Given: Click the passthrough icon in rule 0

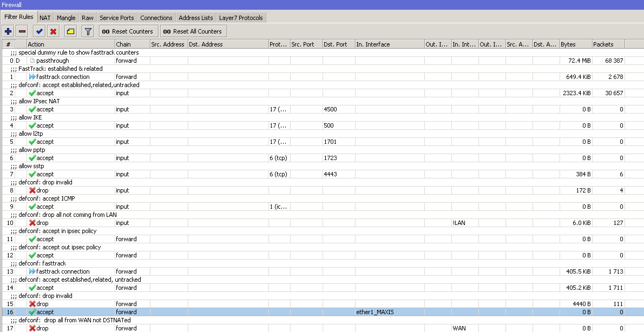Looking at the screenshot, I should point(32,61).
